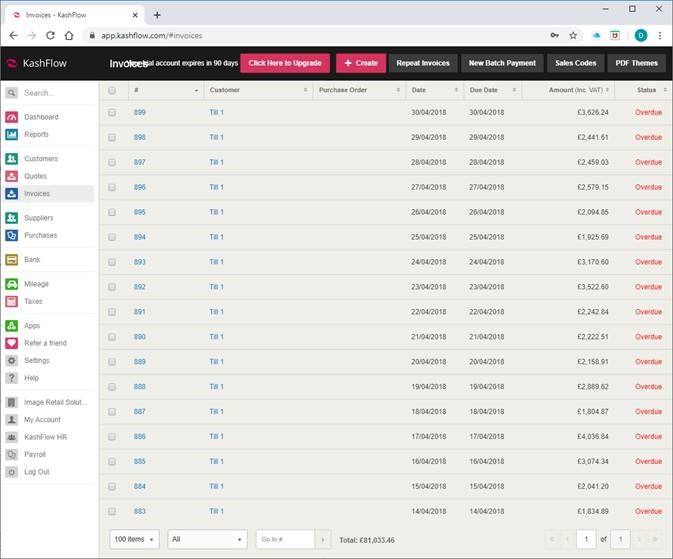
Task: Toggle the select-all checkbox in header
Action: tap(112, 90)
